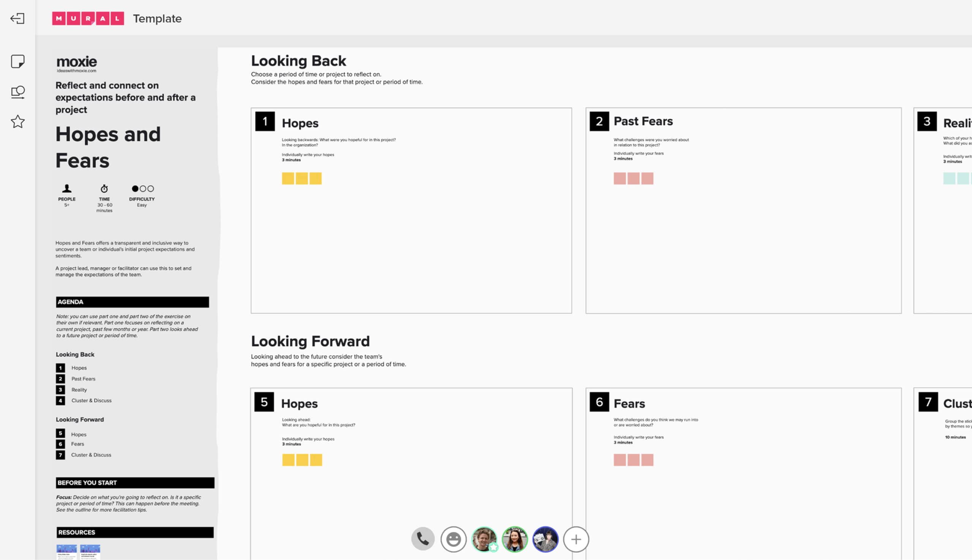Screen dimensions: 972x560
Task: Select agenda item 2 Past Fears
Action: pos(83,379)
